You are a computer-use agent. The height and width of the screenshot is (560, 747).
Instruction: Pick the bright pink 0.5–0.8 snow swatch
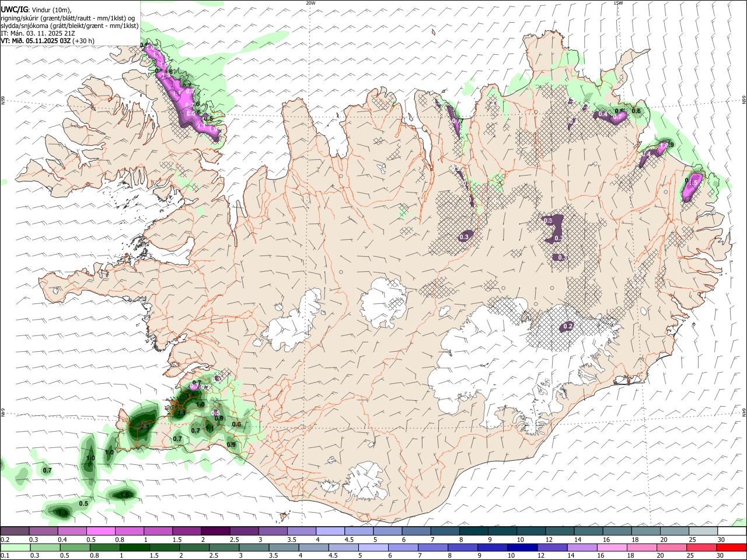click(x=100, y=531)
